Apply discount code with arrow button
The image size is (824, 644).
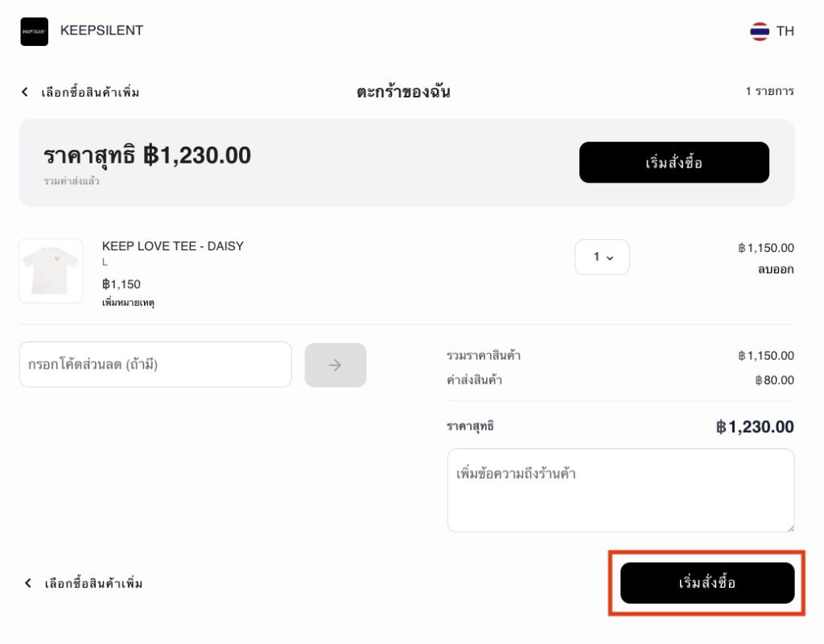[335, 365]
